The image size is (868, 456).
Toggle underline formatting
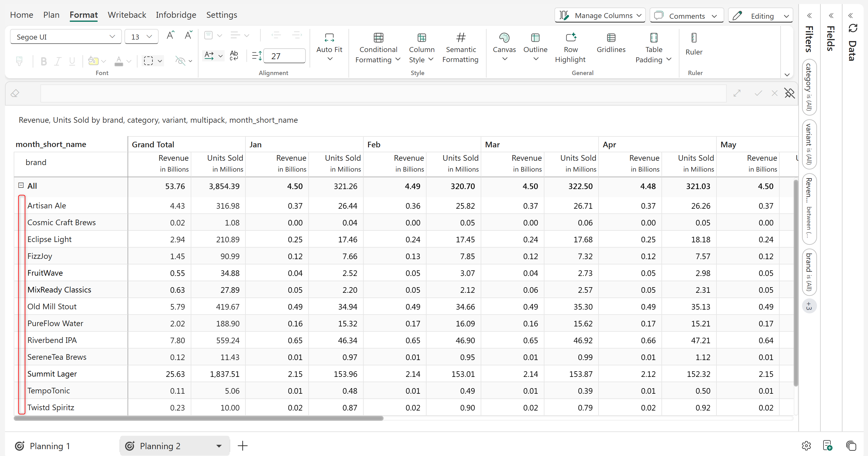pos(72,61)
